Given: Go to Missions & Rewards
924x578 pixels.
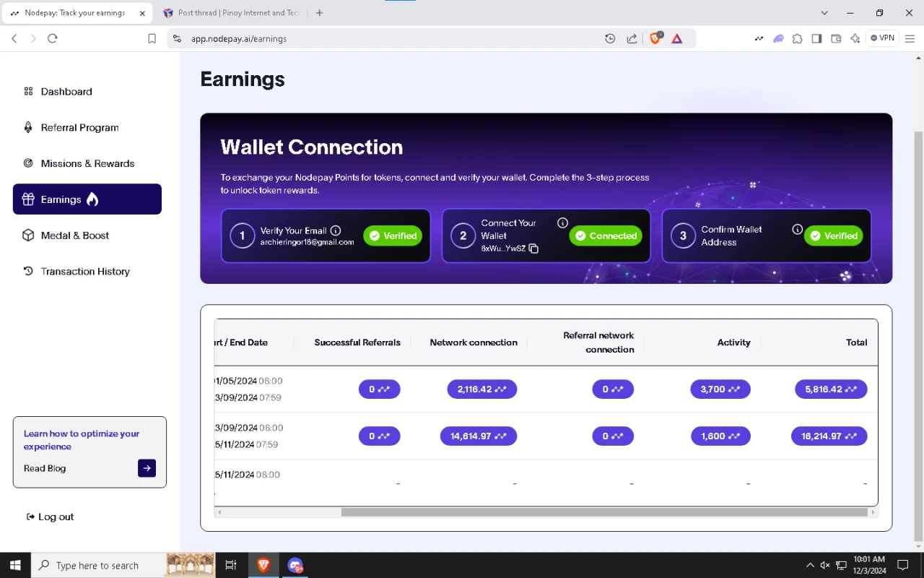Looking at the screenshot, I should (x=87, y=163).
